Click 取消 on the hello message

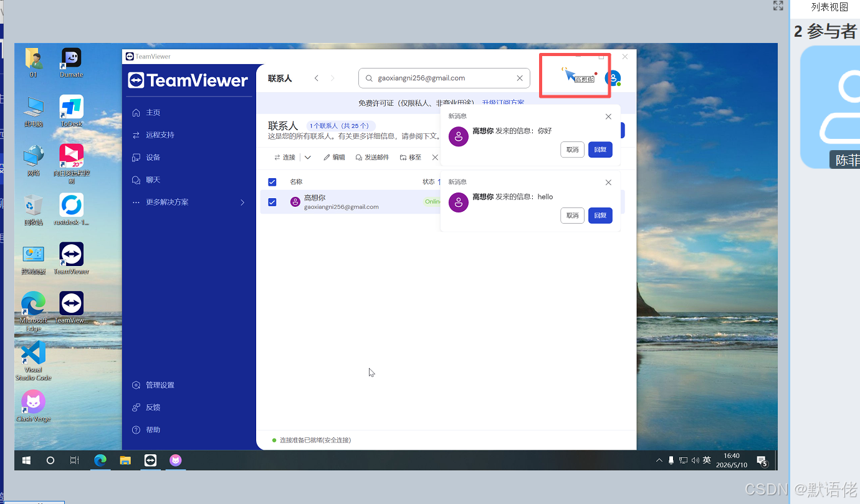(x=572, y=216)
